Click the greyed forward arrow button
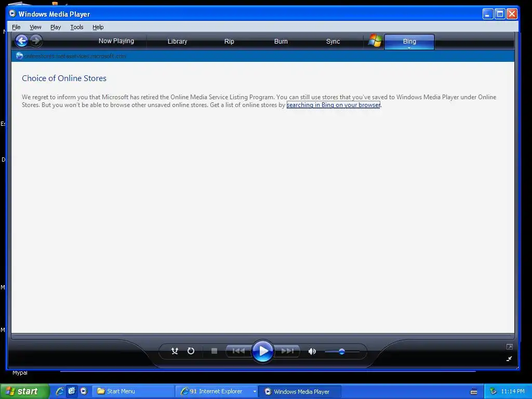 coord(36,41)
